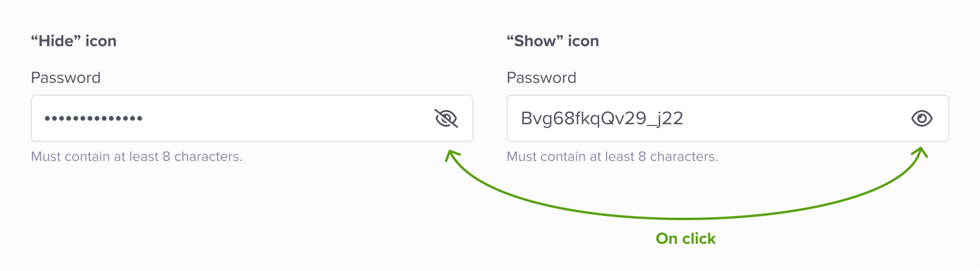Focus the password field with masked dots
Image resolution: width=980 pixels, height=271 pixels.
pyautogui.click(x=252, y=118)
